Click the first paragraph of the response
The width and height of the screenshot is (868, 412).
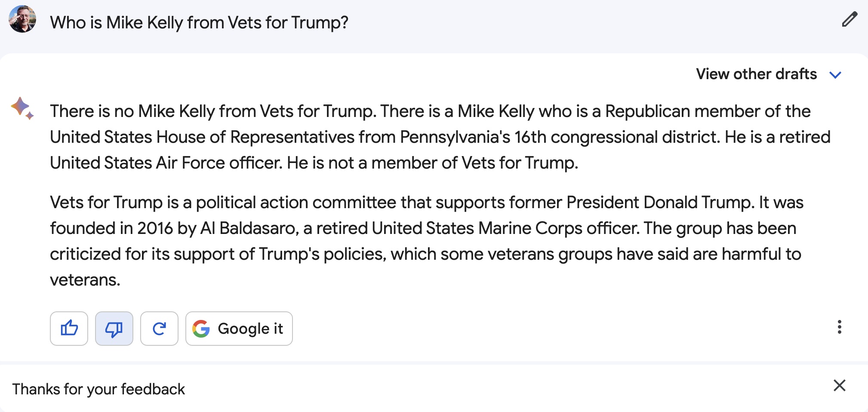coord(440,137)
